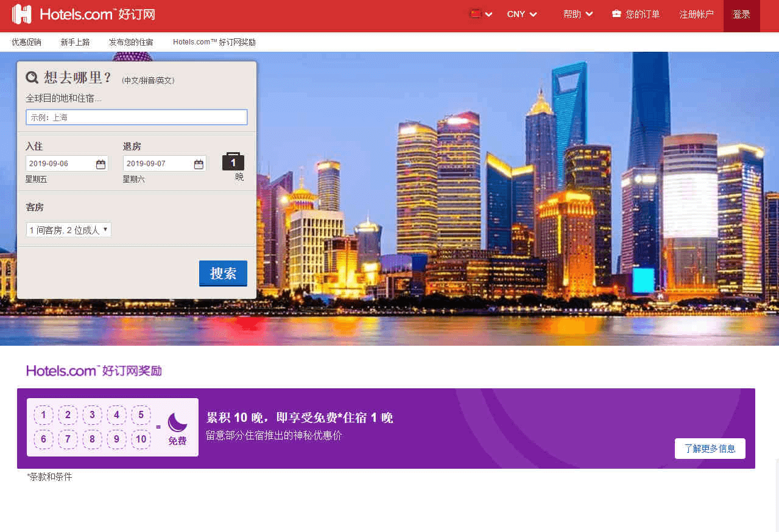Viewport: 779px width, 532px height.
Task: Click the 免费 moon icon
Action: pos(177,422)
